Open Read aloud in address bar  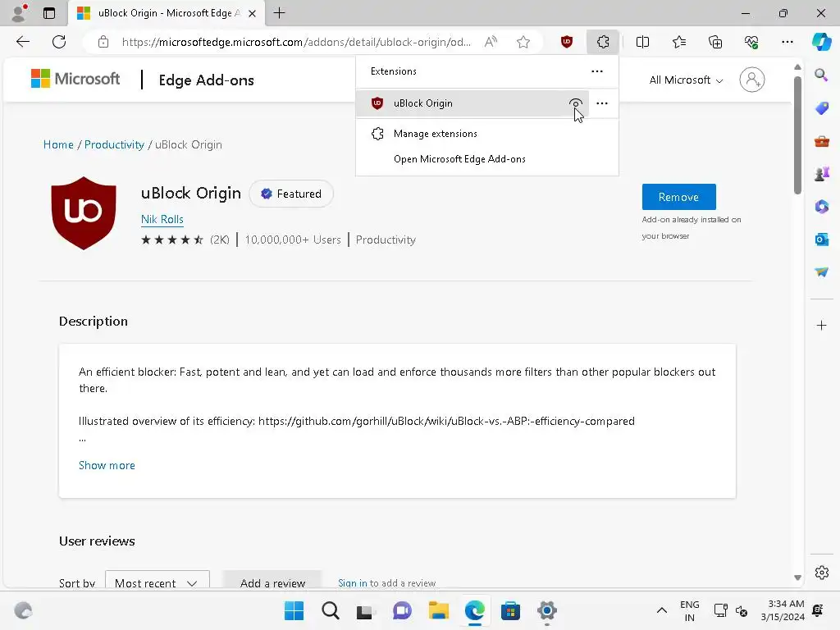[491, 42]
